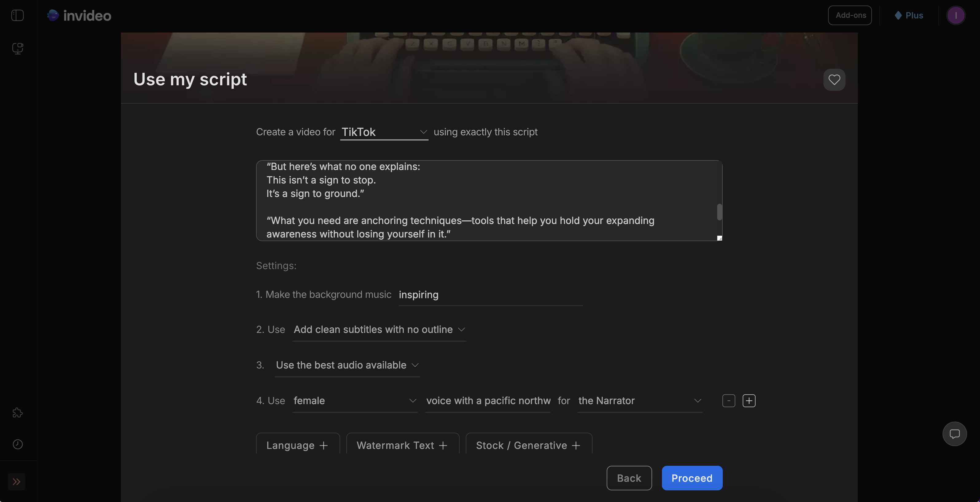Open the Plus plan button

[x=909, y=15]
